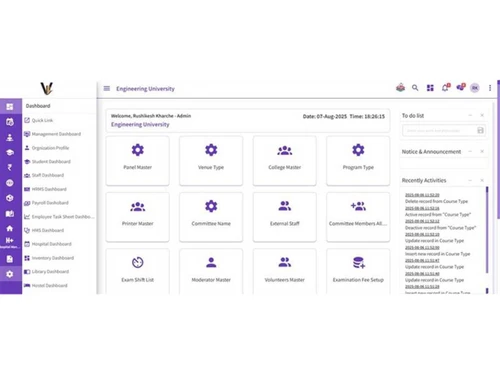Open the Hospital Management rail icon
Viewport: 500px width, 375px height.
(x=10, y=243)
